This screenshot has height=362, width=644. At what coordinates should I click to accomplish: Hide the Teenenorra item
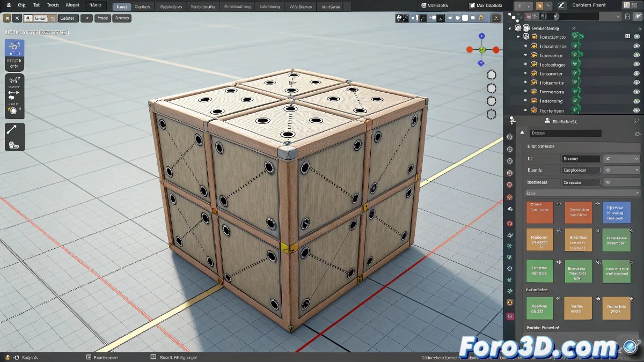(x=637, y=92)
